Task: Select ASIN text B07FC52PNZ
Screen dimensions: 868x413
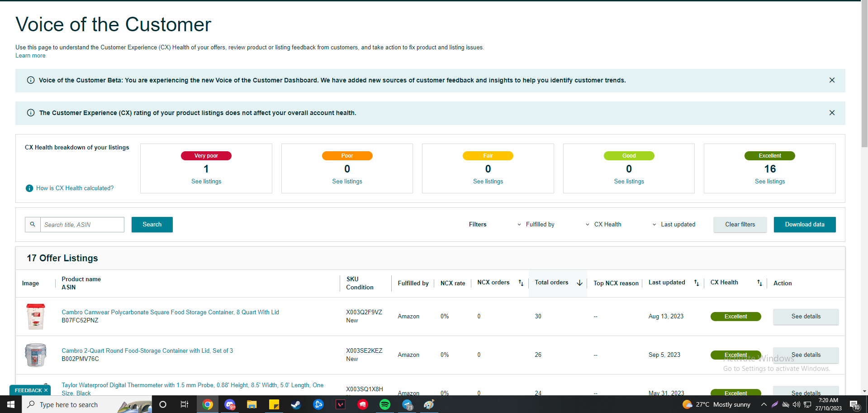Action: (80, 321)
